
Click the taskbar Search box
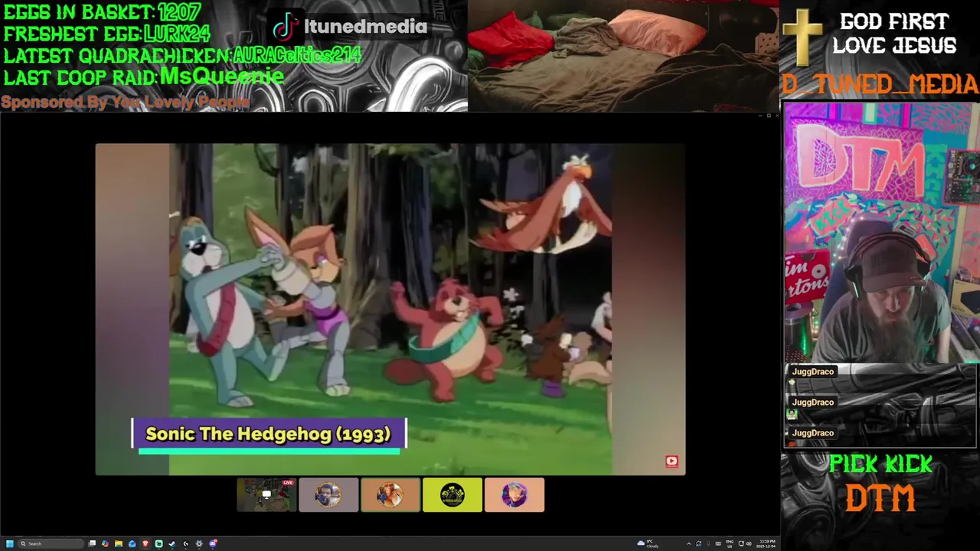click(51, 543)
